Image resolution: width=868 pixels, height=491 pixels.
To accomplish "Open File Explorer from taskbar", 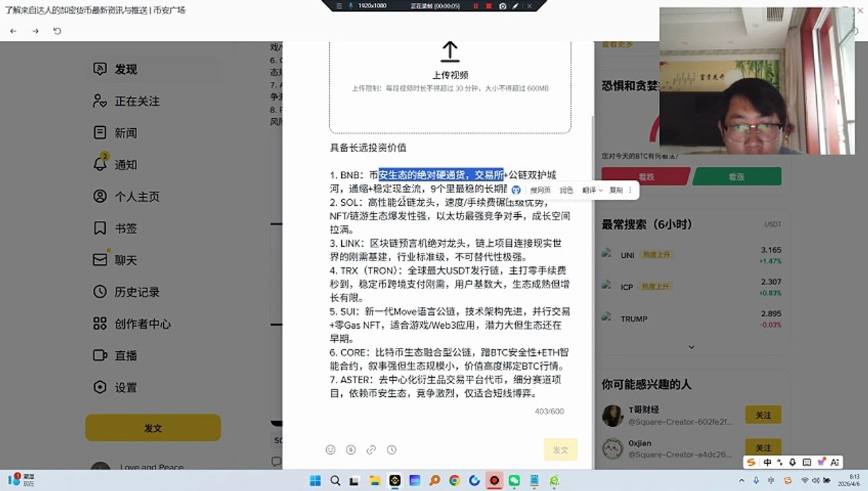I will coord(375,481).
